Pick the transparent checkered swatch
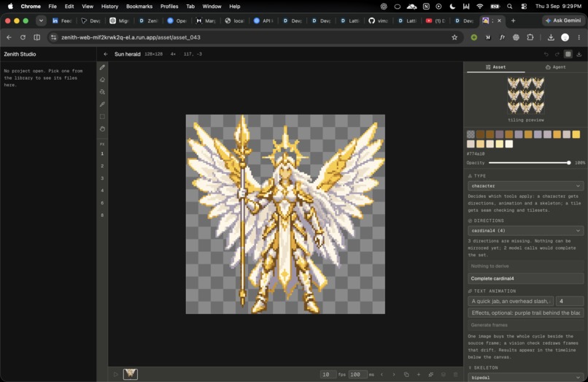 pos(471,134)
